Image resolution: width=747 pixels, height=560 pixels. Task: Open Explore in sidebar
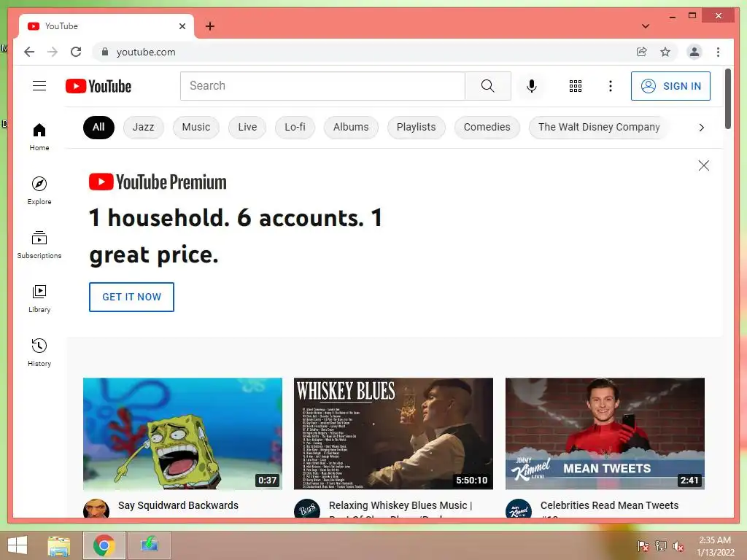(x=39, y=190)
